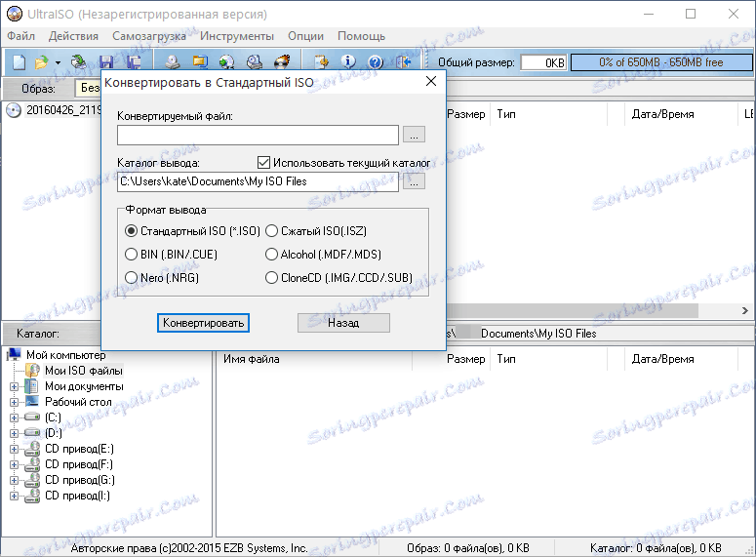
Task: Open the Опции menu
Action: tap(305, 36)
